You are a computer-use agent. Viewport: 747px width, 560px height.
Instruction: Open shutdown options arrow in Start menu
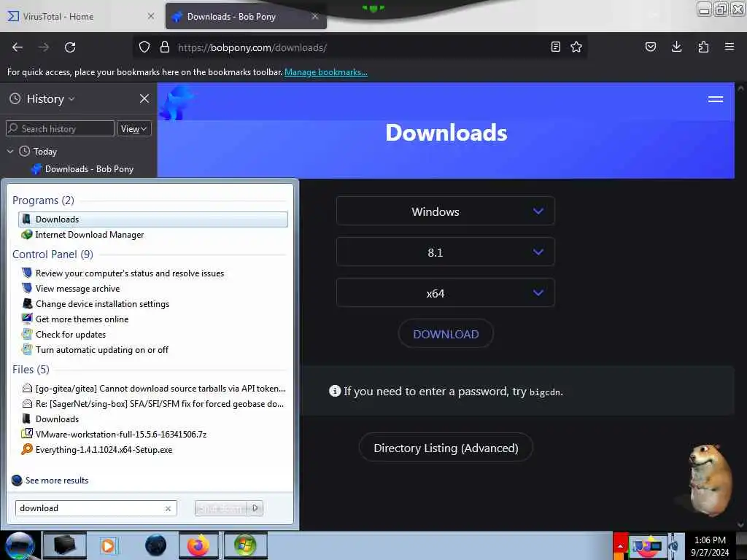coord(255,508)
